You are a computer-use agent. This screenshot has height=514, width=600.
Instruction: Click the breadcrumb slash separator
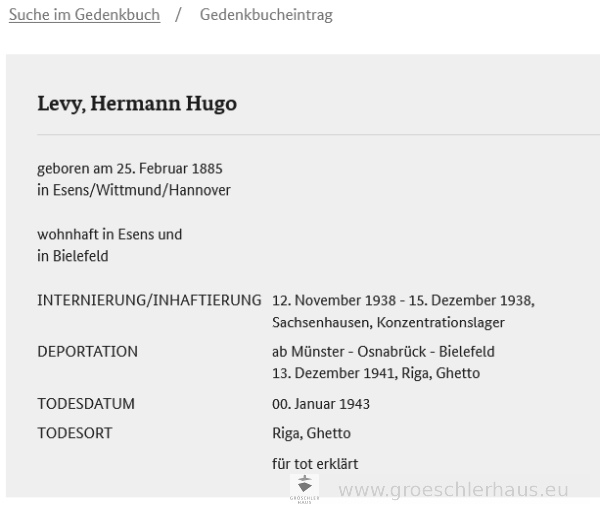178,15
